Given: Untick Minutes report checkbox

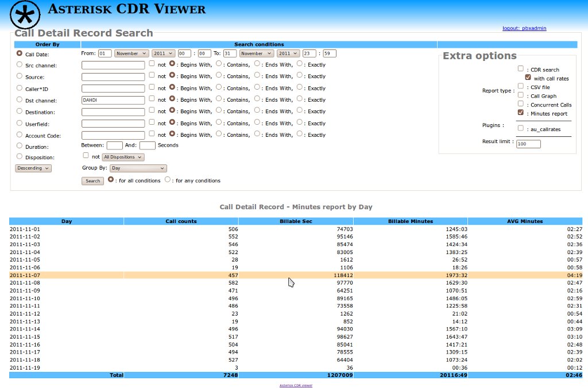Looking at the screenshot, I should click(520, 112).
